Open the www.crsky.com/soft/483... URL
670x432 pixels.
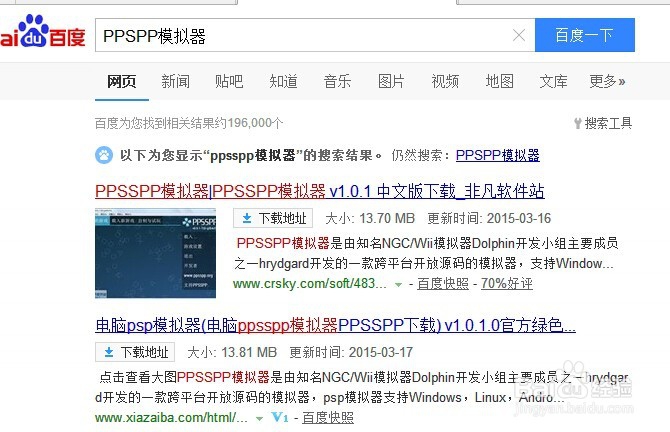tap(310, 283)
